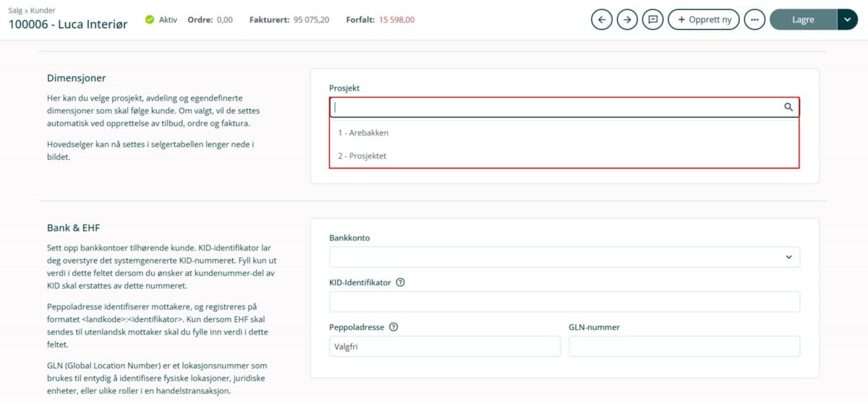Focus the Prosjekt search field

(557, 107)
